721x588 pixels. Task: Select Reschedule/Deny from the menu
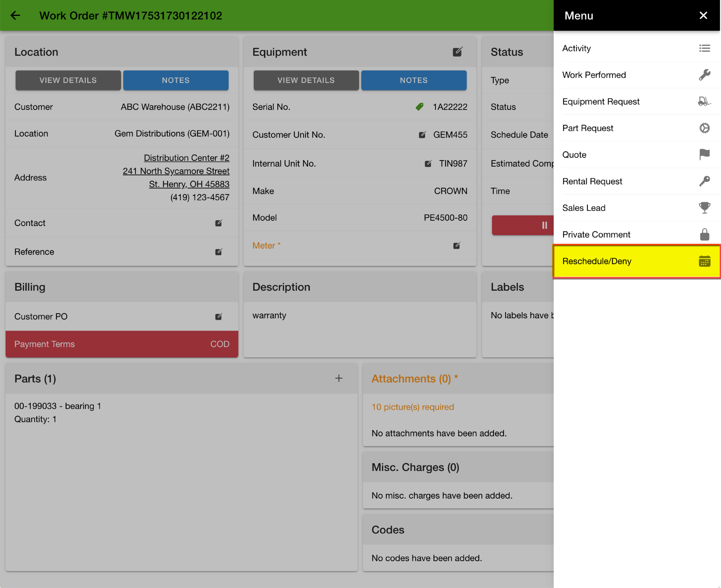point(637,261)
